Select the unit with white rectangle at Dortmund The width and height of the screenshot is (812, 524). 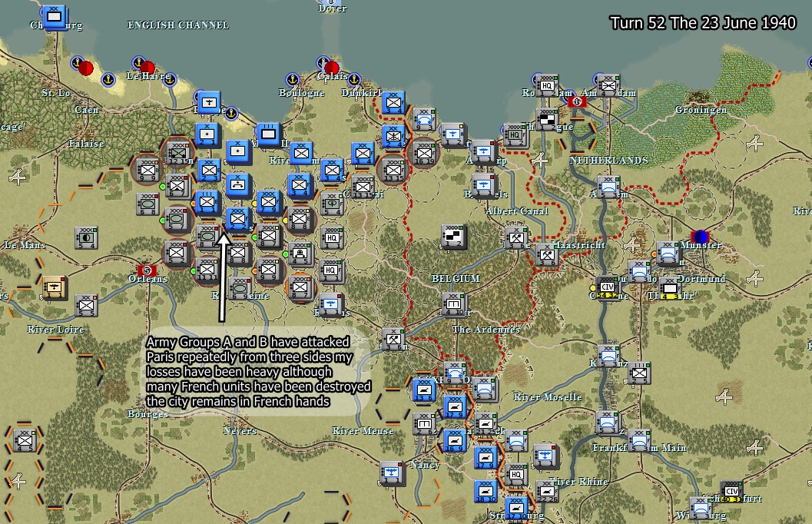click(x=669, y=288)
